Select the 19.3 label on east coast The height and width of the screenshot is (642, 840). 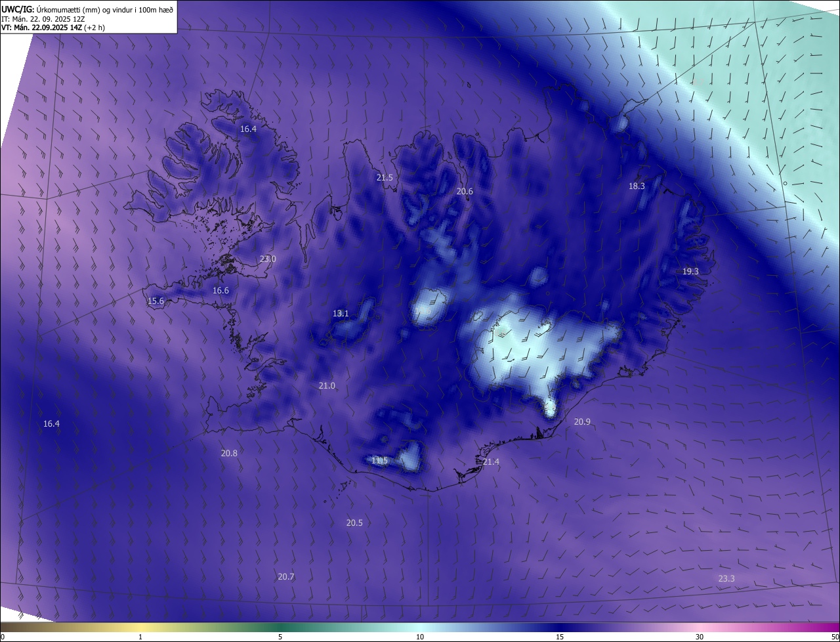coord(690,272)
